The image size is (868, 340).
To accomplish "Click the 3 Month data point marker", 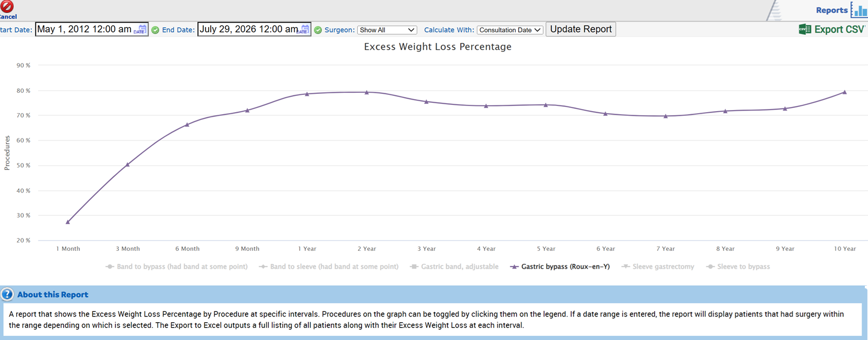I will tap(128, 164).
